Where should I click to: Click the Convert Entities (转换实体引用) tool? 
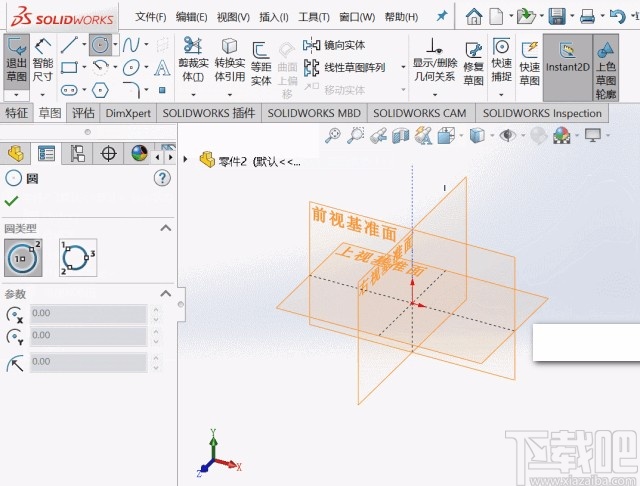tap(229, 61)
